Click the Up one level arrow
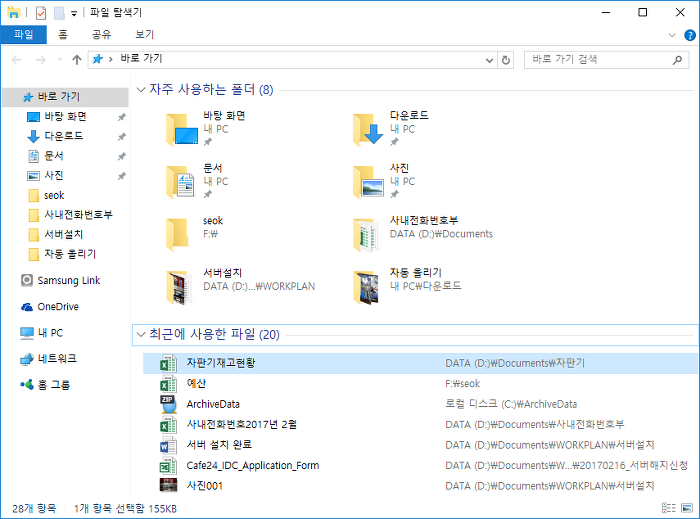700x519 pixels. click(x=77, y=60)
